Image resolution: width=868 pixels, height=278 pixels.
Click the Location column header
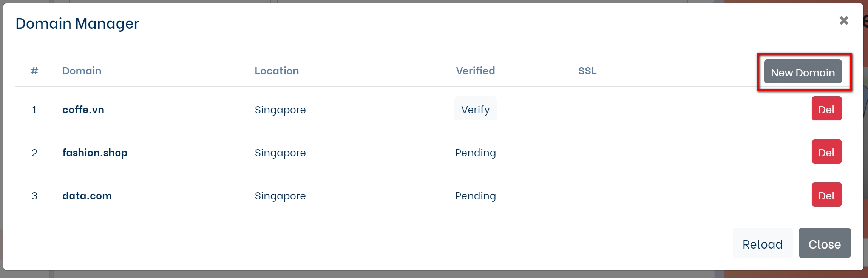coord(276,71)
